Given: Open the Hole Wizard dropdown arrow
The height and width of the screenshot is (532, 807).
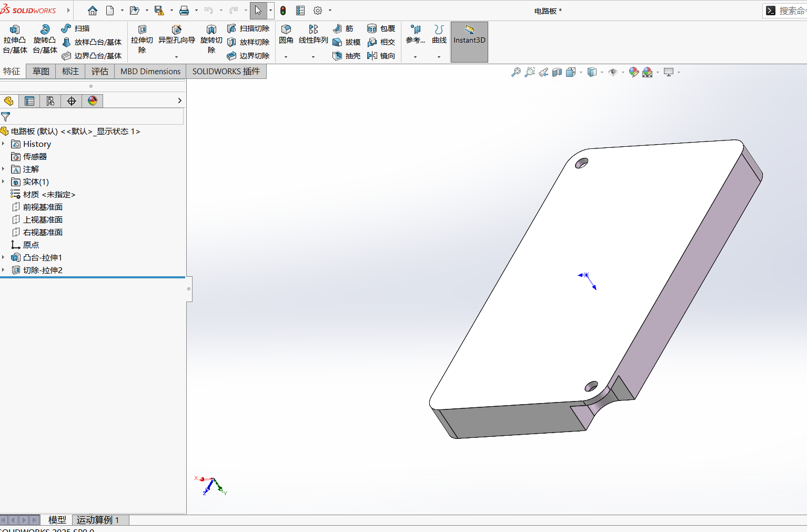Looking at the screenshot, I should [177, 57].
